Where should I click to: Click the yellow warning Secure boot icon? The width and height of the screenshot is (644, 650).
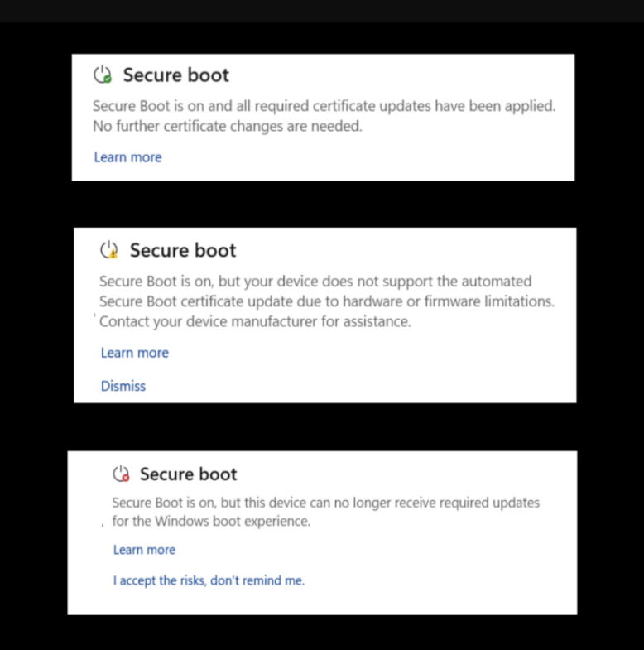coord(108,250)
